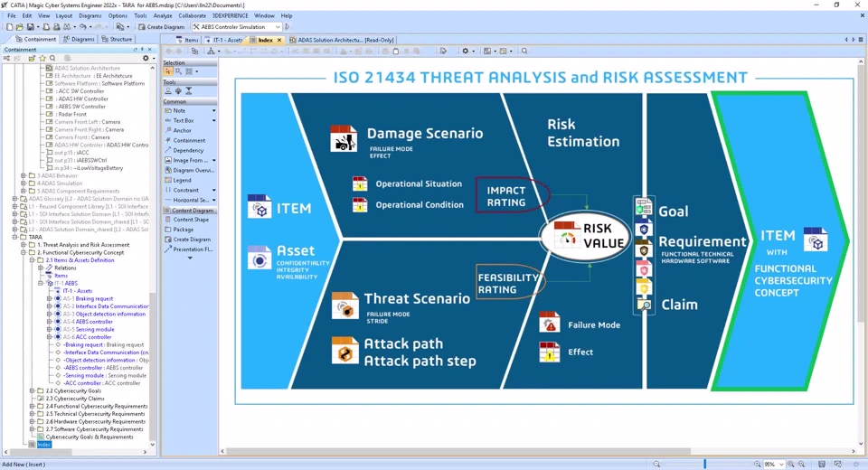Collapse the 2.1 Items & Assets Definition folder

pos(32,260)
